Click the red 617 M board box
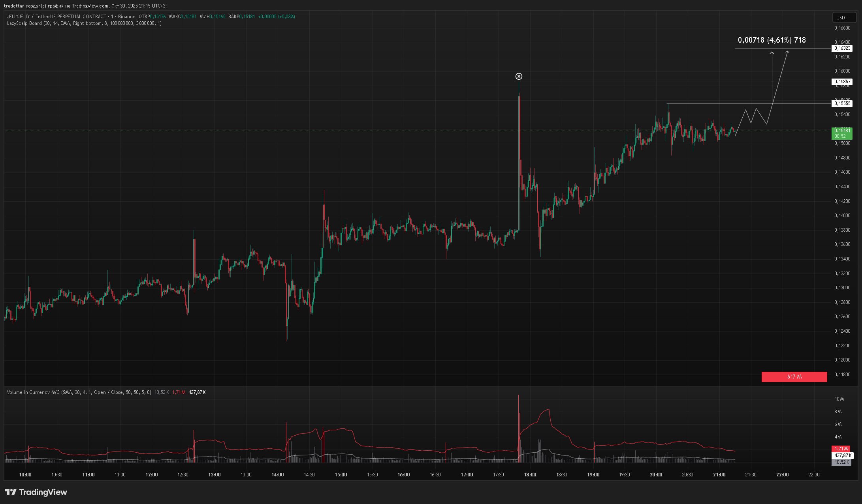 point(794,377)
